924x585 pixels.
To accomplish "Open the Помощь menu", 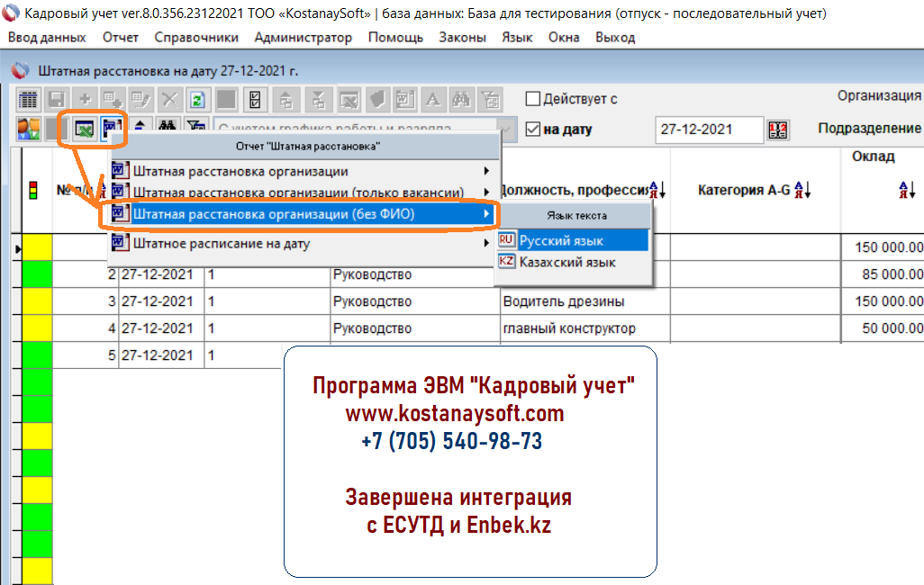I will point(395,37).
